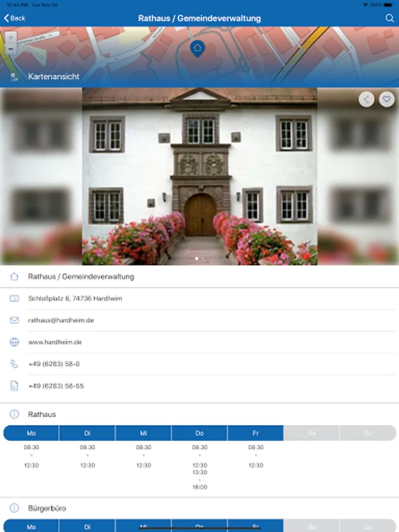
Task: Click info icon next to Rathaus
Action: (14, 414)
